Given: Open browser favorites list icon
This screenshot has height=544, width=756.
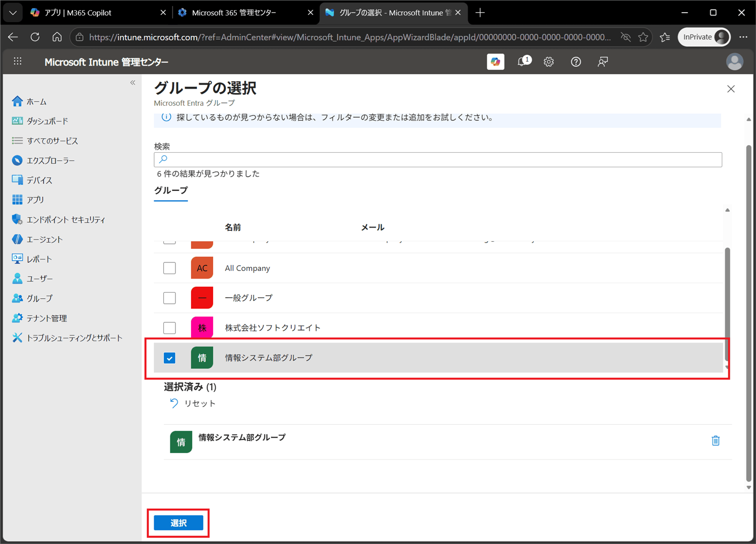Looking at the screenshot, I should coord(665,37).
